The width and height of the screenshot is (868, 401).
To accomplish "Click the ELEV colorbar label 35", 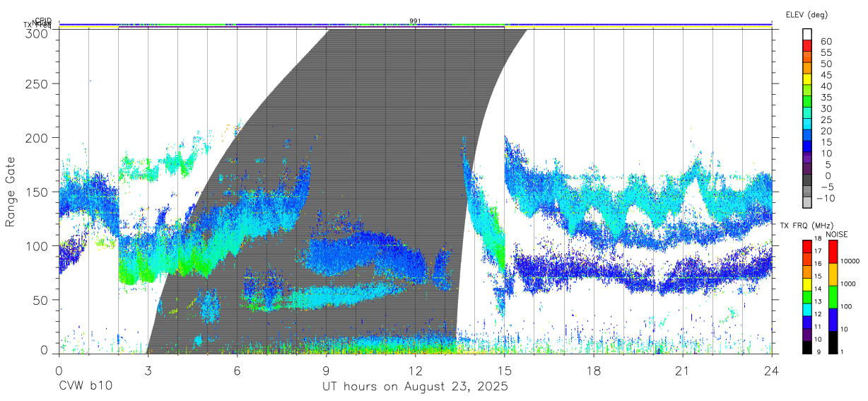I will click(x=826, y=97).
